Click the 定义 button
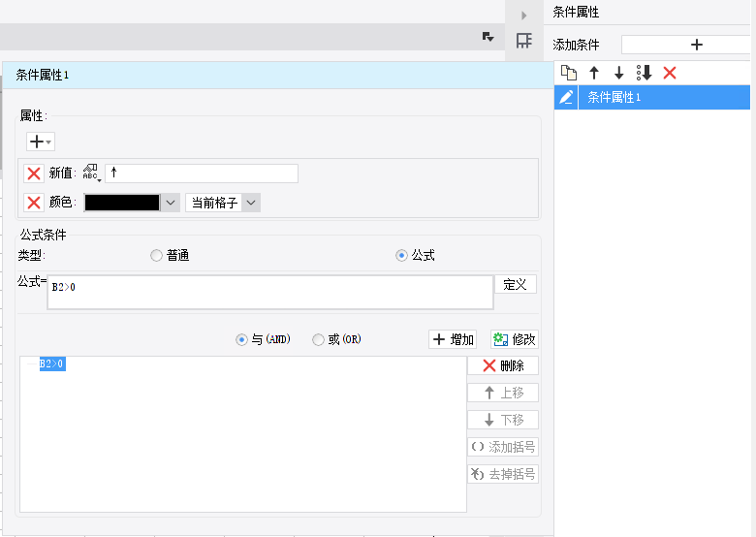This screenshot has height=537, width=756. tap(516, 284)
